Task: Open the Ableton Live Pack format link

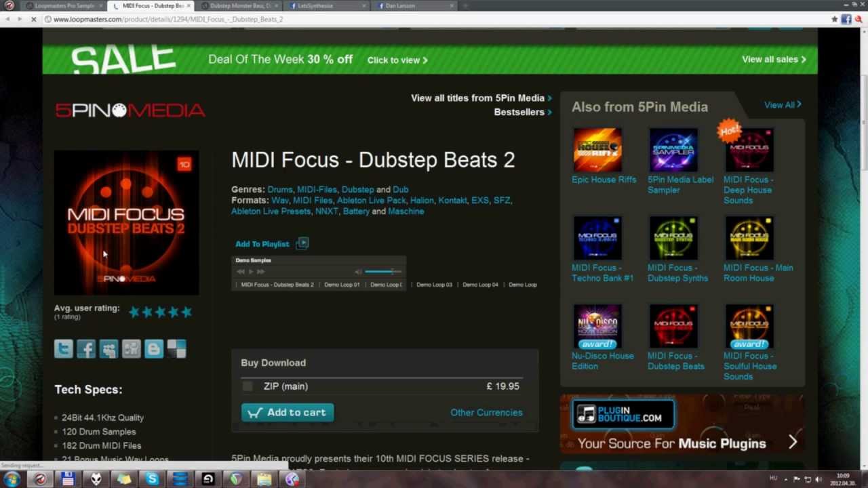Action: 372,201
